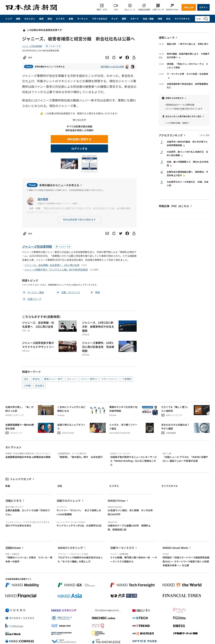Click the orange お申し込み button
The image size is (215, 644).
pos(189,8)
